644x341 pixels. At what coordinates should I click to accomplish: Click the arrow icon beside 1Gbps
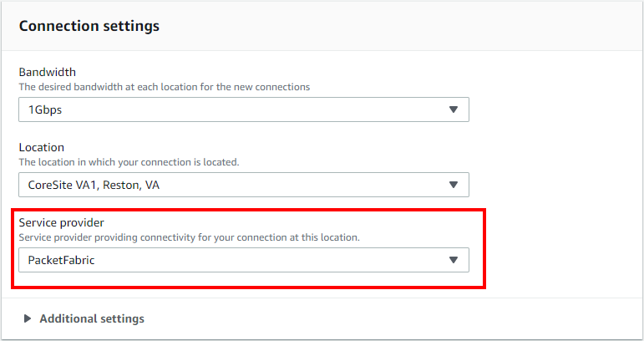click(x=453, y=109)
